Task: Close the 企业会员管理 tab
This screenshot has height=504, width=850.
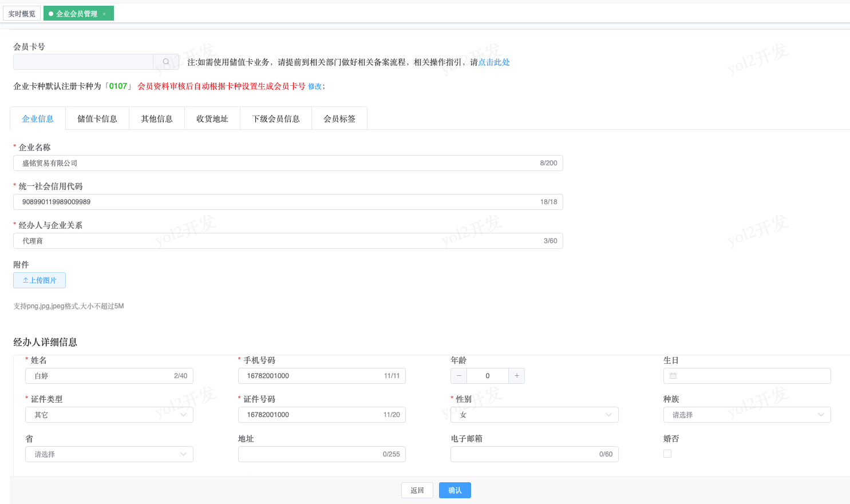Action: tap(104, 14)
